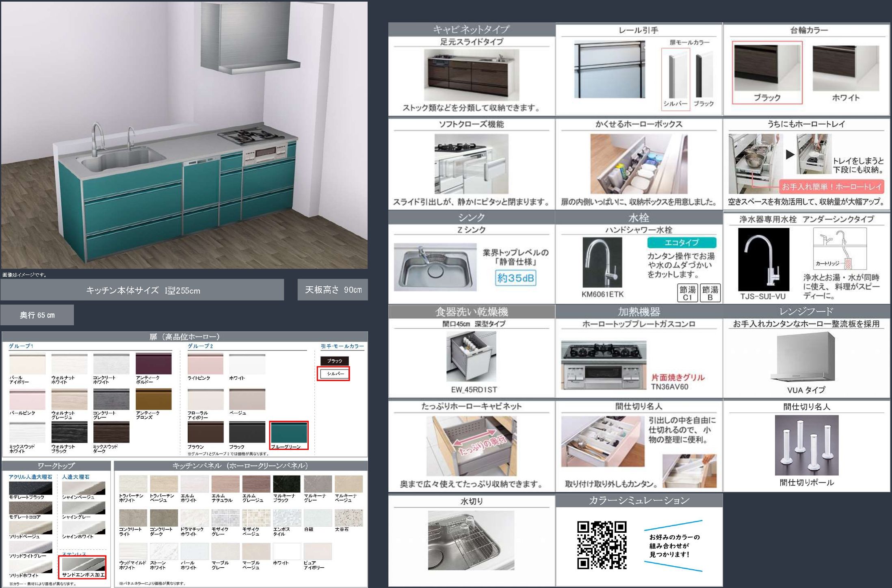The width and height of the screenshot is (892, 588).
Task: Click the TJS-SUI-VU water purifier faucet image
Action: tap(763, 259)
